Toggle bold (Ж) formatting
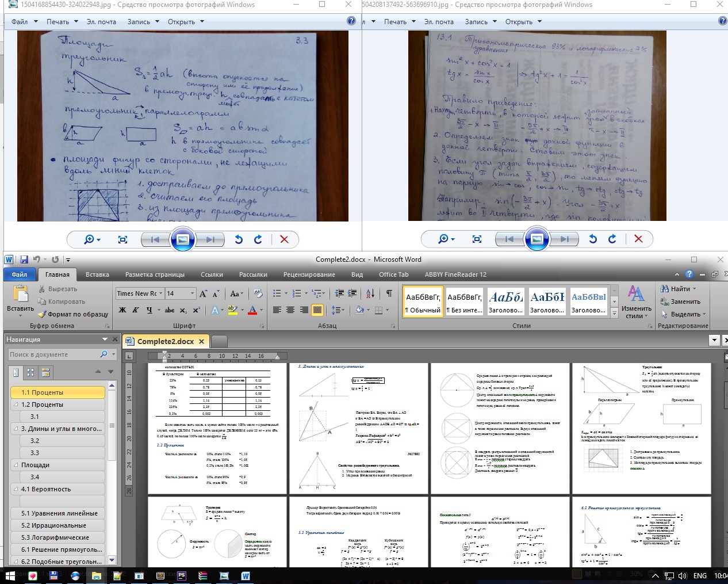This screenshot has height=584, width=728. [x=122, y=310]
